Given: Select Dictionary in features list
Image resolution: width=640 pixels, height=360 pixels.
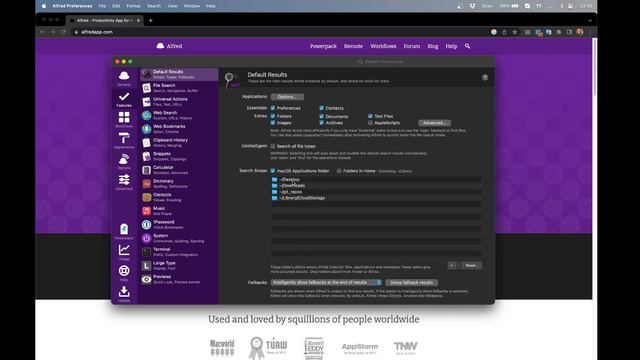Looking at the screenshot, I should [179, 184].
